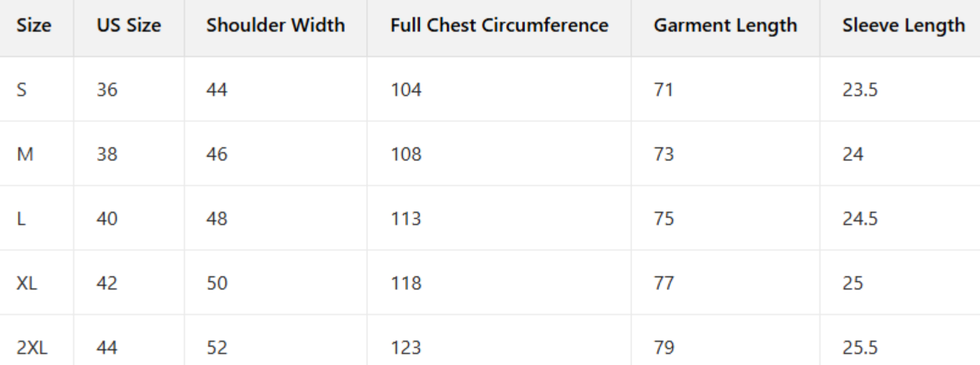Select the L size row label
The height and width of the screenshot is (365, 980).
point(21,219)
